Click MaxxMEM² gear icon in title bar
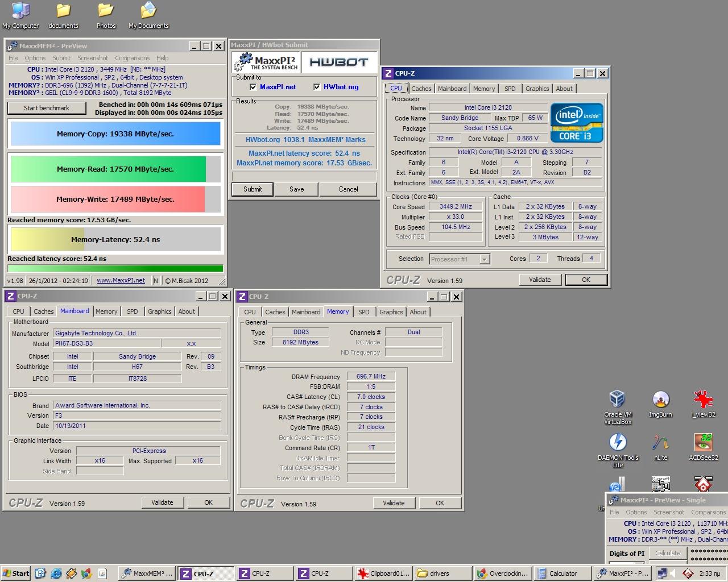 [13, 46]
